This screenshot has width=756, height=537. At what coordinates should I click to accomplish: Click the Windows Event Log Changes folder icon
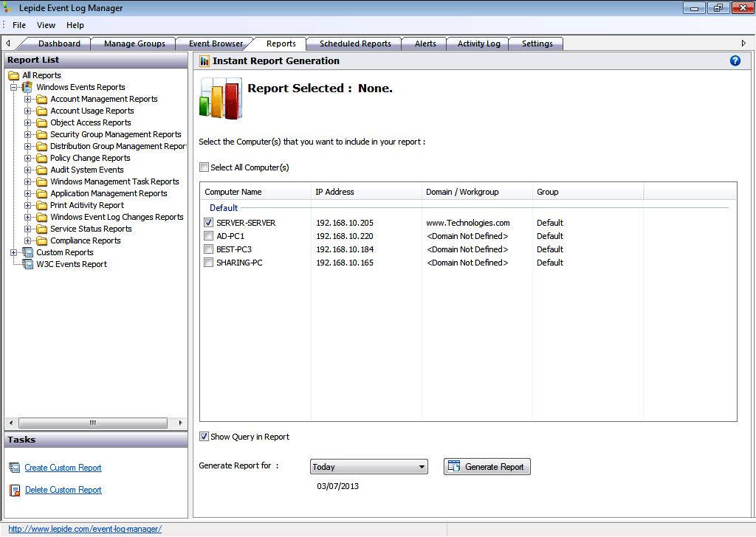click(x=42, y=217)
